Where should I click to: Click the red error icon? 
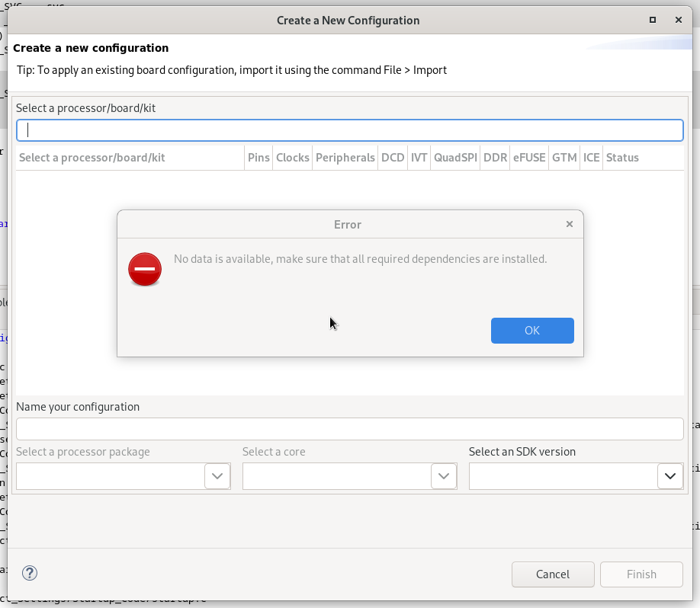coord(145,269)
